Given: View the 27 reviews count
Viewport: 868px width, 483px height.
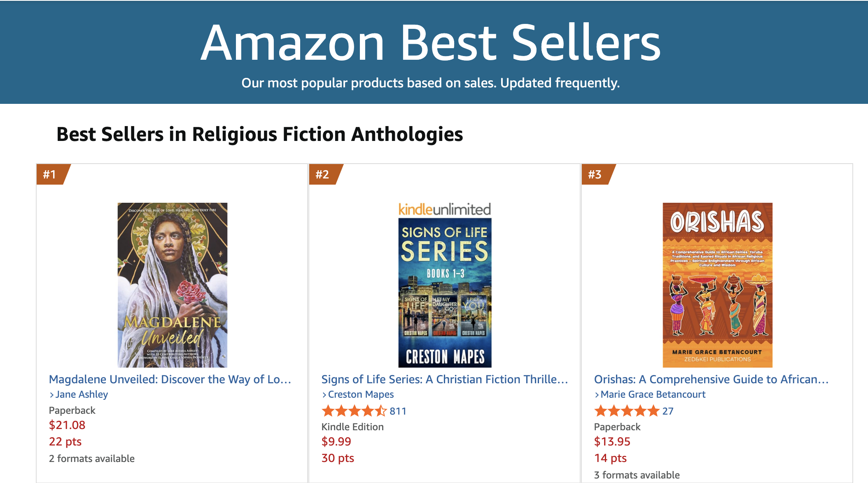Looking at the screenshot, I should [668, 411].
